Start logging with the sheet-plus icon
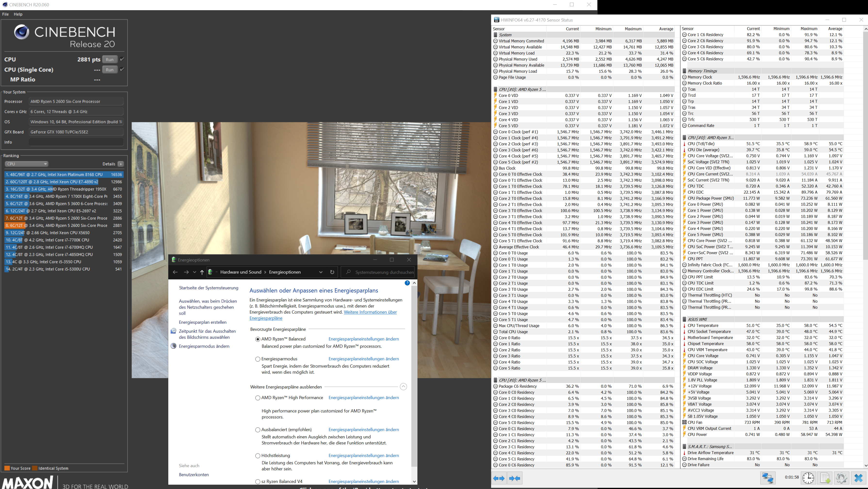This screenshot has width=868, height=489. (825, 478)
